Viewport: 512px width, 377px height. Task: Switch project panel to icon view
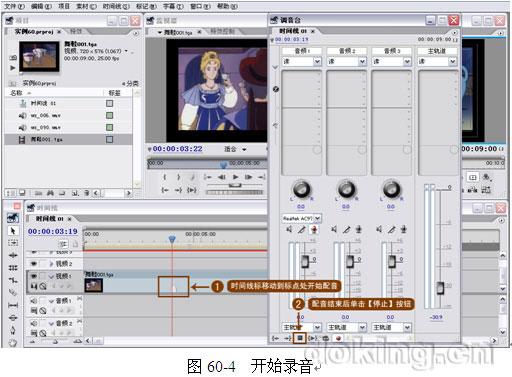22,193
